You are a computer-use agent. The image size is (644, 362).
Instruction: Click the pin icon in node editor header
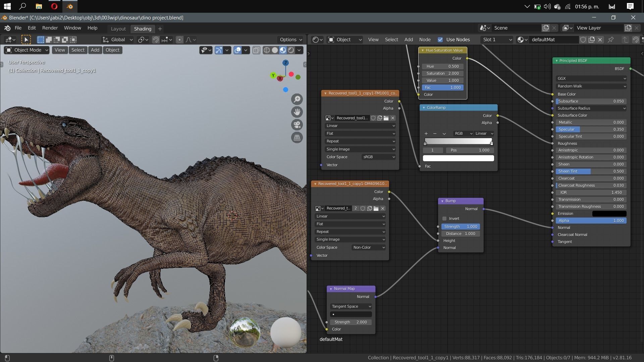(x=610, y=40)
